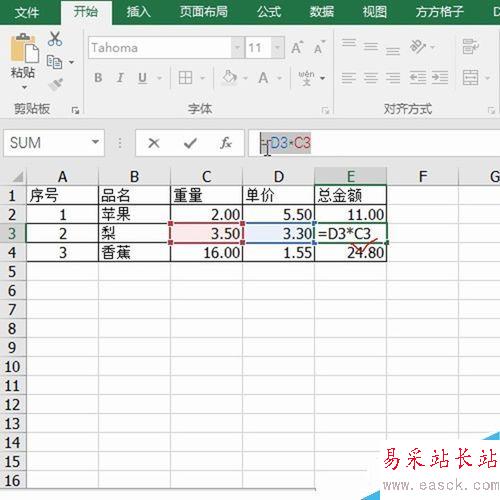
Task: Open Merge cells dropdown arrow
Action: pyautogui.click(x=487, y=78)
